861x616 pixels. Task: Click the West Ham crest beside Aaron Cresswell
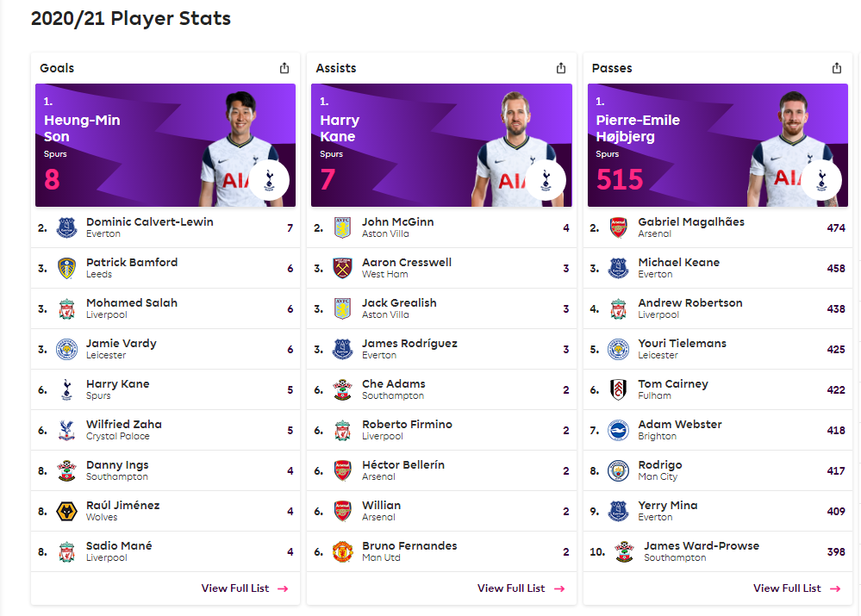click(343, 268)
